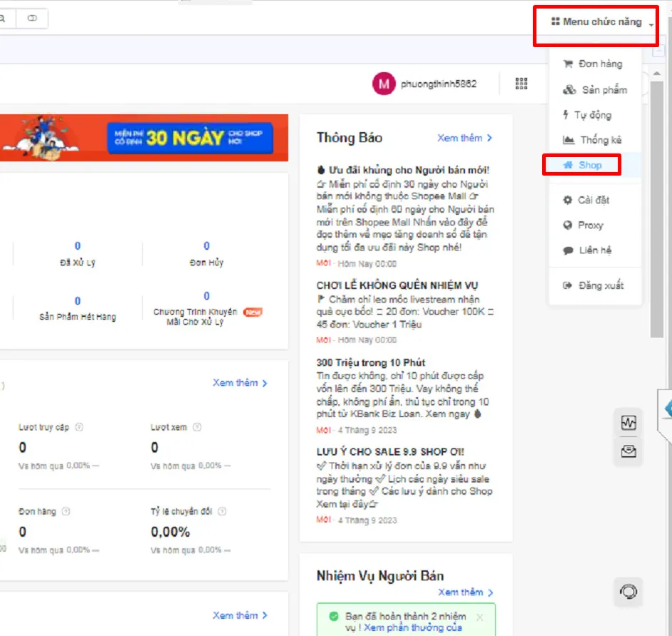Click the help icon beside Đơn hàng metric
The height and width of the screenshot is (636, 672).
point(66,511)
